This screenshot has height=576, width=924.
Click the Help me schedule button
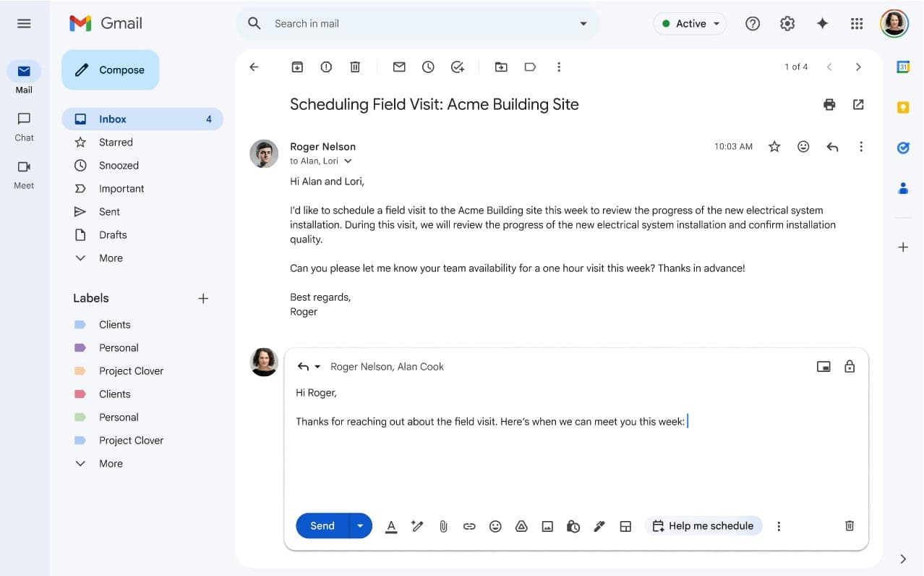point(703,526)
